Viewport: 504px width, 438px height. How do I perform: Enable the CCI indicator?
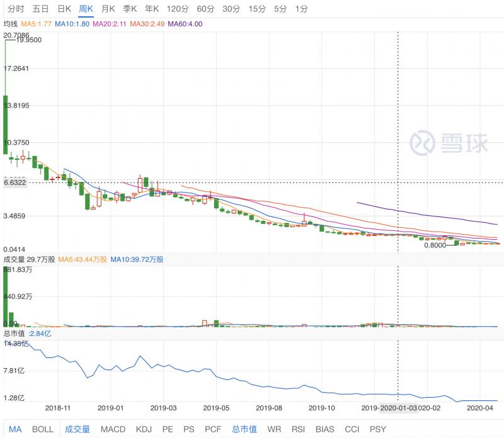click(x=352, y=429)
